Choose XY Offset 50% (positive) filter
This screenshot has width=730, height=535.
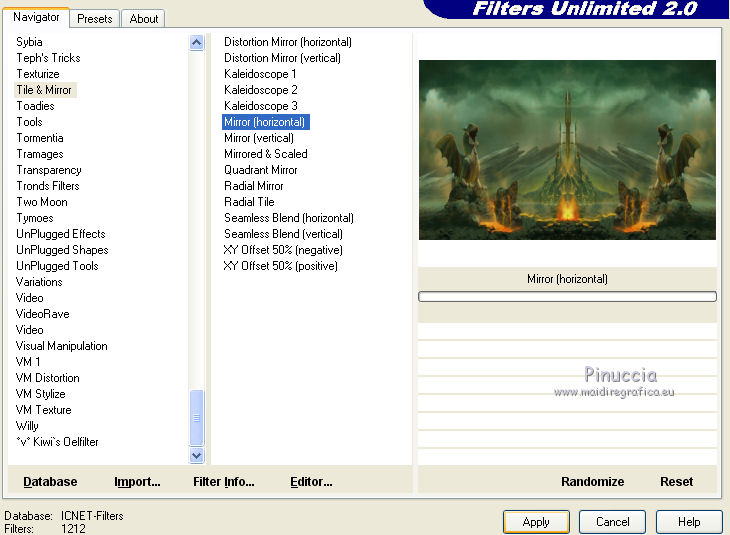[281, 266]
